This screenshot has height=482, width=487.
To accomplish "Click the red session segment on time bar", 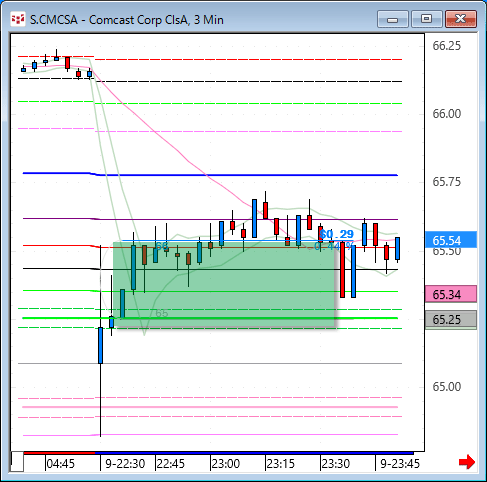I will (59, 453).
